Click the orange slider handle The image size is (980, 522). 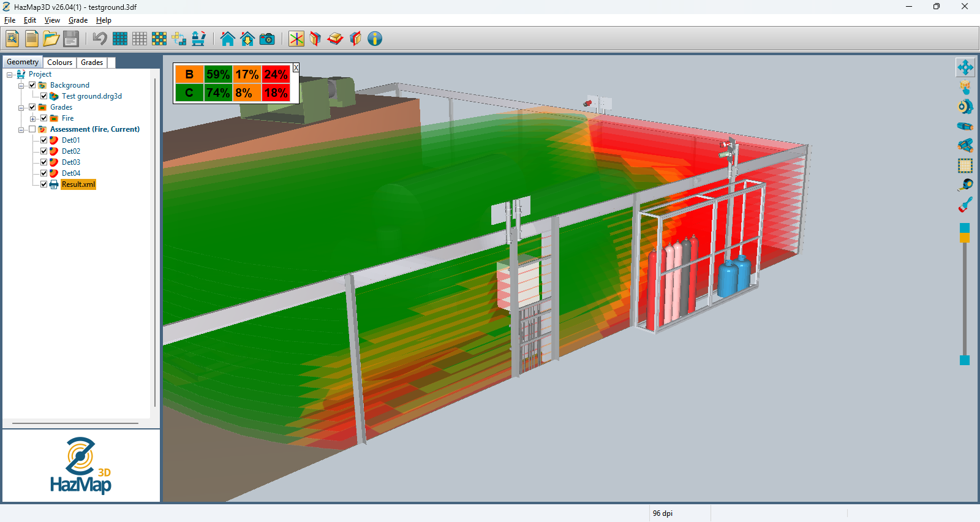tap(965, 237)
